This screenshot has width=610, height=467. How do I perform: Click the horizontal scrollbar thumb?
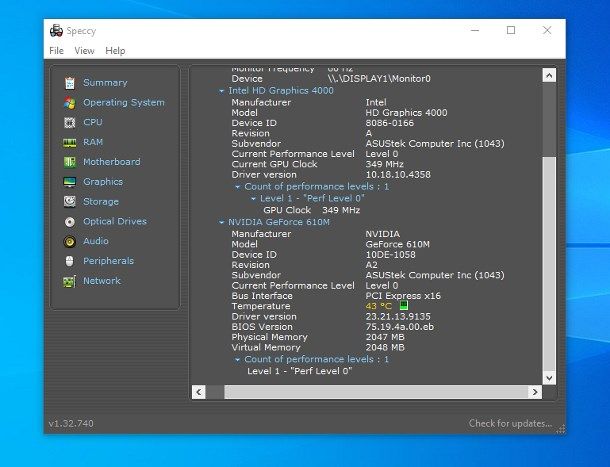(x=376, y=392)
